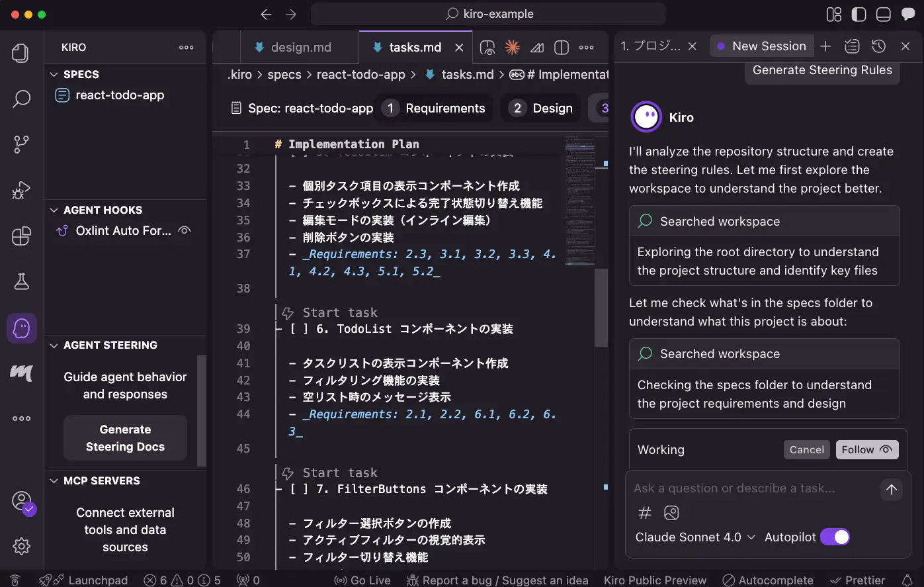Viewport: 924px width, 587px height.
Task: Open the M-logo extension in activity bar
Action: (21, 373)
